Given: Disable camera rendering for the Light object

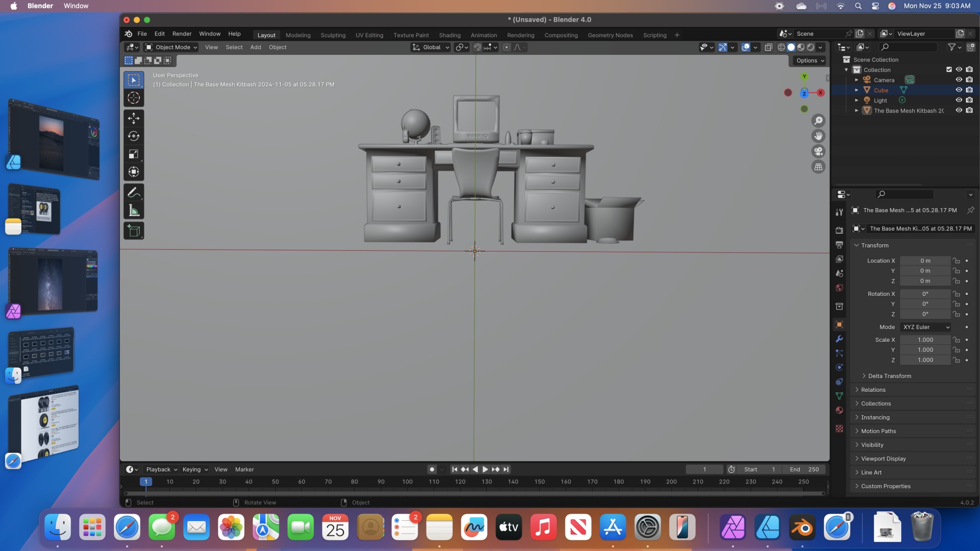Looking at the screenshot, I should click(969, 100).
